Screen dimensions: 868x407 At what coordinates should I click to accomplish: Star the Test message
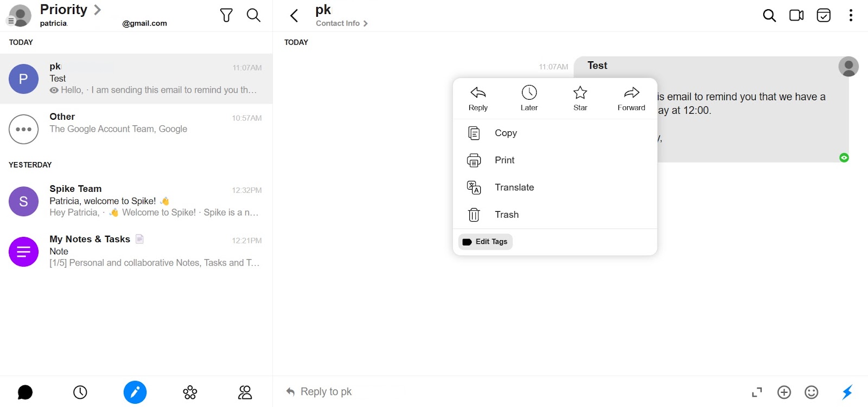pyautogui.click(x=580, y=98)
